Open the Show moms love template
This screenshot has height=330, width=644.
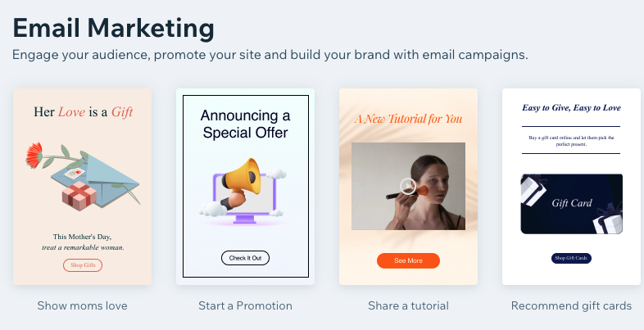coord(82,187)
